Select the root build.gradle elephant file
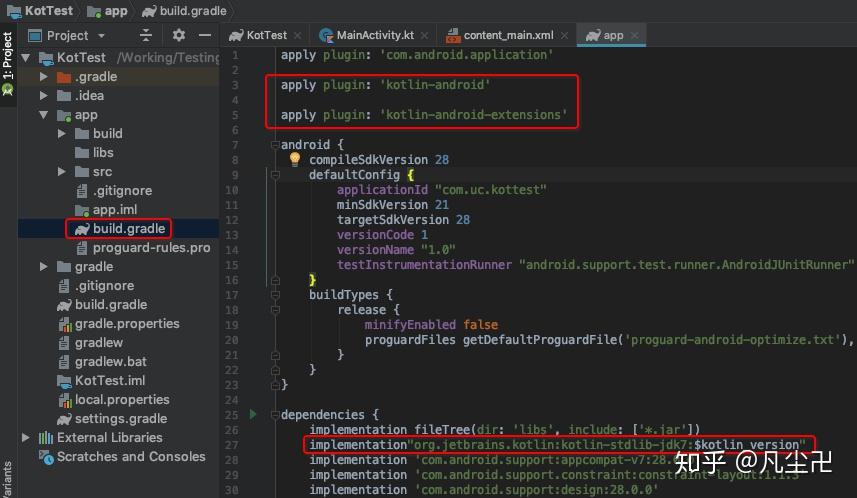Image resolution: width=857 pixels, height=498 pixels. (102, 304)
